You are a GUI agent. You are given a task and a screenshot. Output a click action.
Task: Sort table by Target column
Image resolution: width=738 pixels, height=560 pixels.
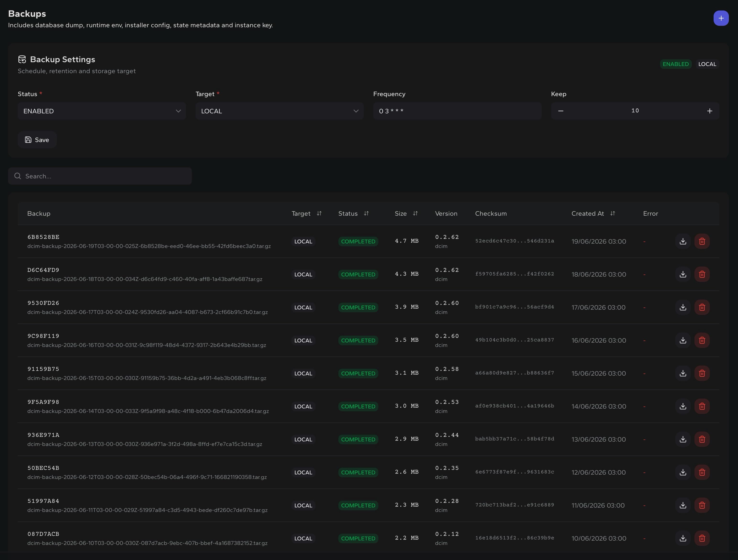(x=319, y=214)
